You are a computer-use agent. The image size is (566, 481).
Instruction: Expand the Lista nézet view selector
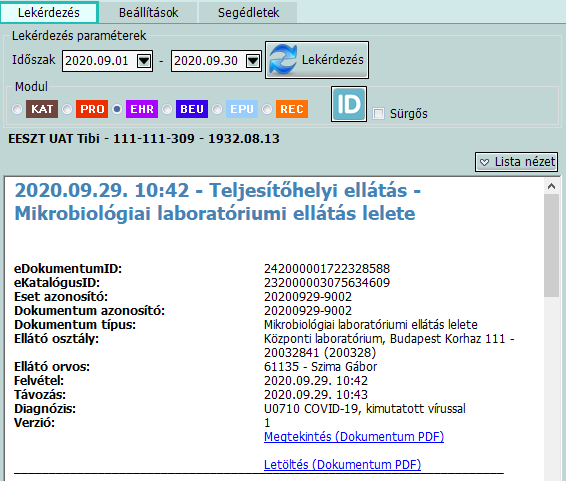(x=516, y=162)
